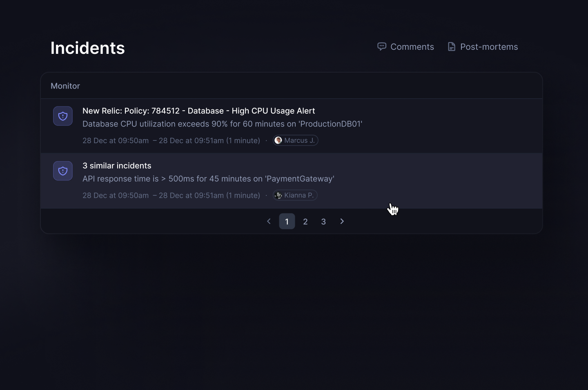Viewport: 588px width, 390px height.
Task: Click the shield icon beside 3 similar incidents
Action: click(63, 171)
